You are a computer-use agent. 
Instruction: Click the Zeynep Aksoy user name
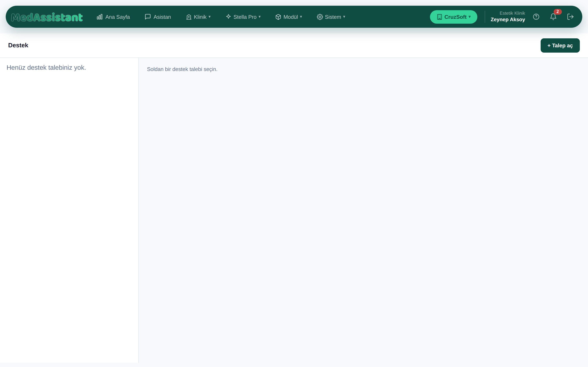click(x=508, y=20)
